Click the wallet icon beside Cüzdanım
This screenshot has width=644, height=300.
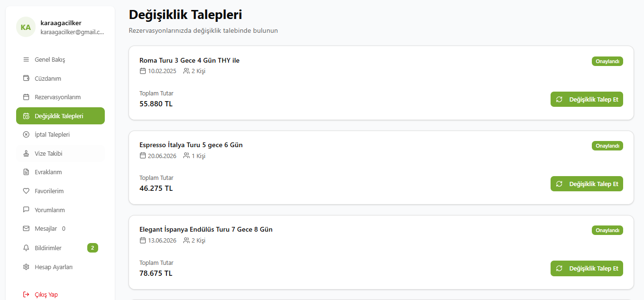pyautogui.click(x=26, y=78)
